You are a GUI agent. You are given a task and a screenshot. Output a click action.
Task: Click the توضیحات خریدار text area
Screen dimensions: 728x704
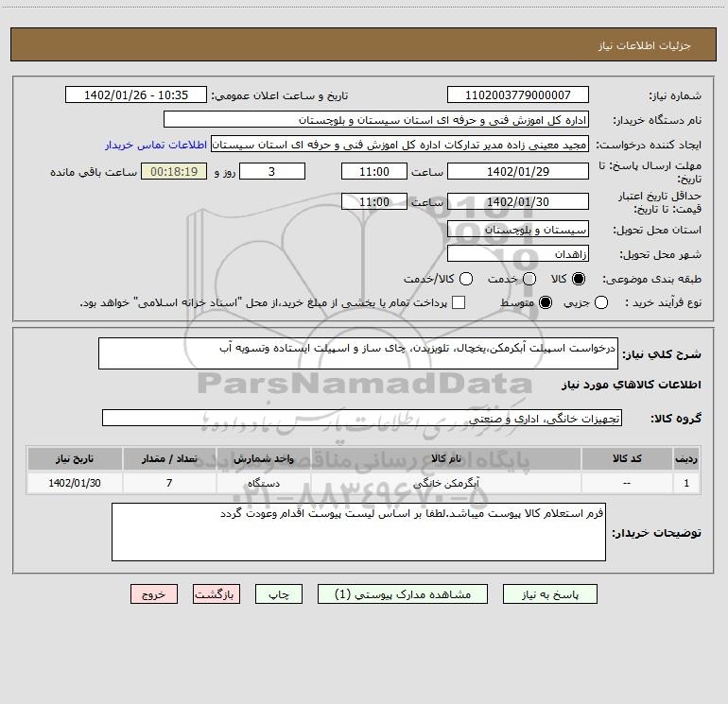click(x=359, y=532)
